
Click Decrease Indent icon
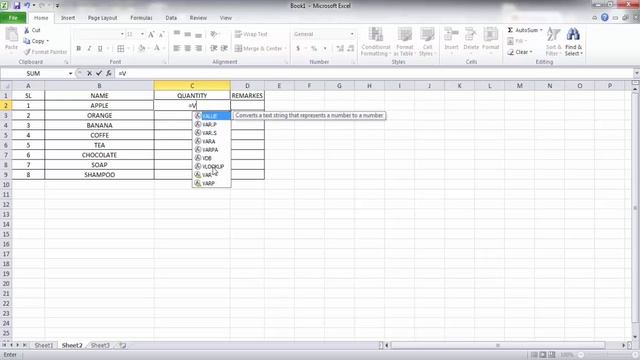tap(213, 49)
